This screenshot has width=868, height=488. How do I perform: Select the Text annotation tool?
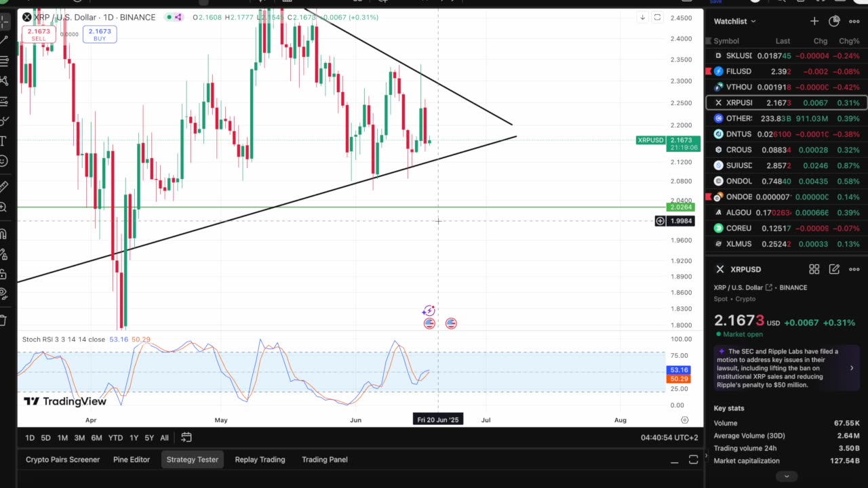(x=3, y=141)
